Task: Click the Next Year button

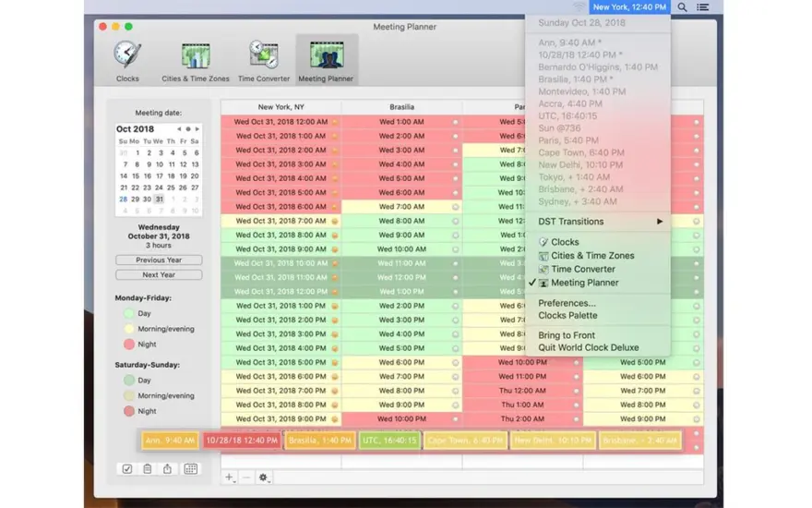Action: [x=159, y=274]
